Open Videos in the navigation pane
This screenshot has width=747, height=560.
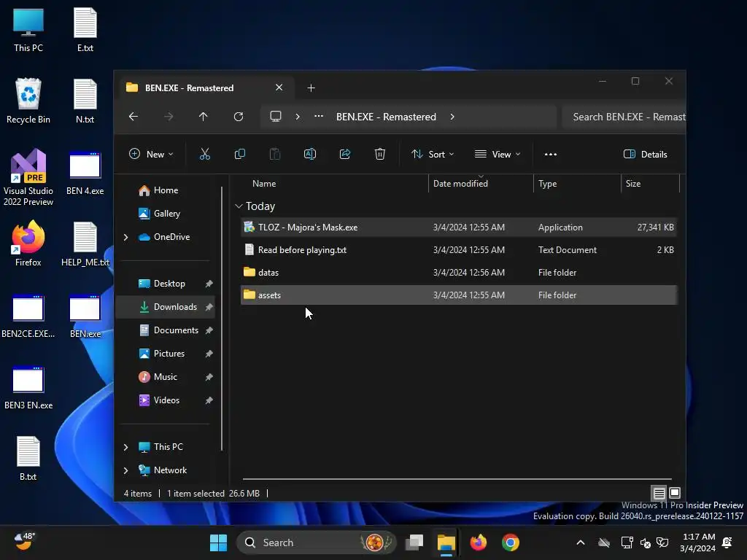pyautogui.click(x=166, y=400)
